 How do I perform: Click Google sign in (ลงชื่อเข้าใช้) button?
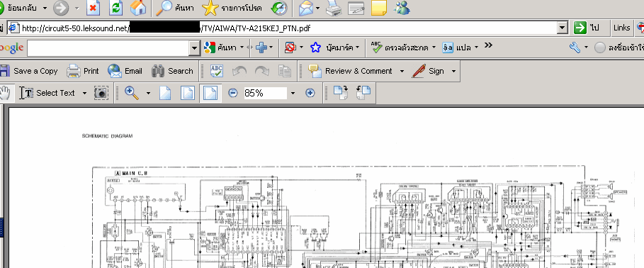[x=619, y=48]
